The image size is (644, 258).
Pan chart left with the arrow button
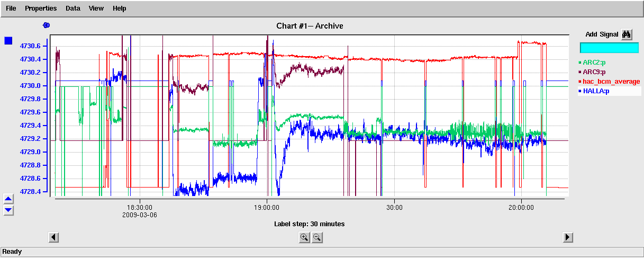53,237
